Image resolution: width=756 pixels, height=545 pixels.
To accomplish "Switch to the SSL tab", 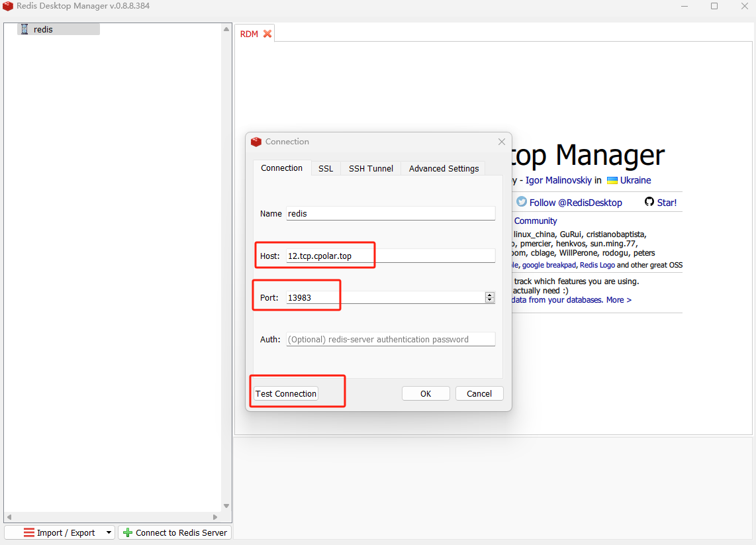I will (326, 168).
